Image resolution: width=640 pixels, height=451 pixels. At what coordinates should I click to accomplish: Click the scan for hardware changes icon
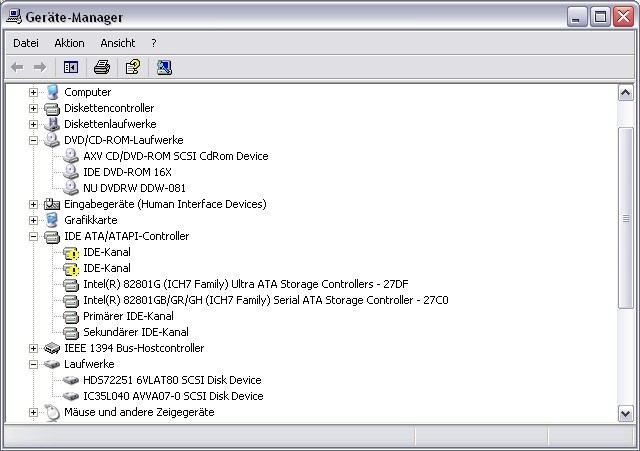coord(164,67)
